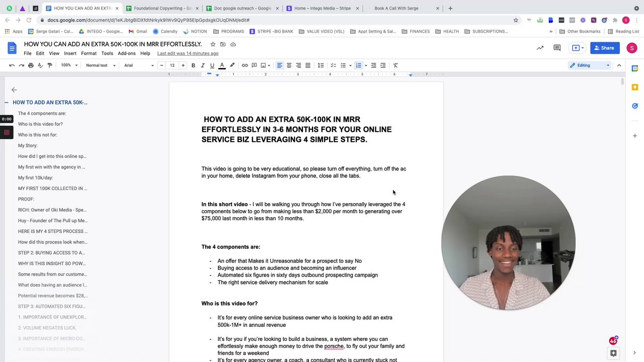This screenshot has height=362, width=644.
Task: Toggle the numbered list button
Action: (x=359, y=65)
